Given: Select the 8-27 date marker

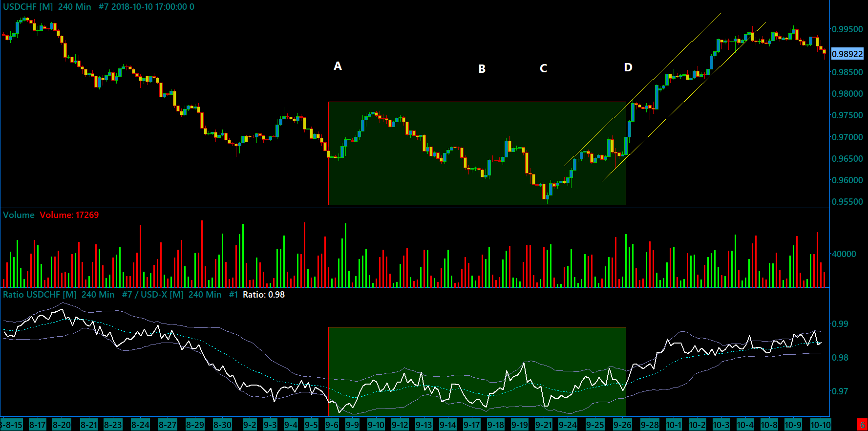Looking at the screenshot, I should (168, 425).
